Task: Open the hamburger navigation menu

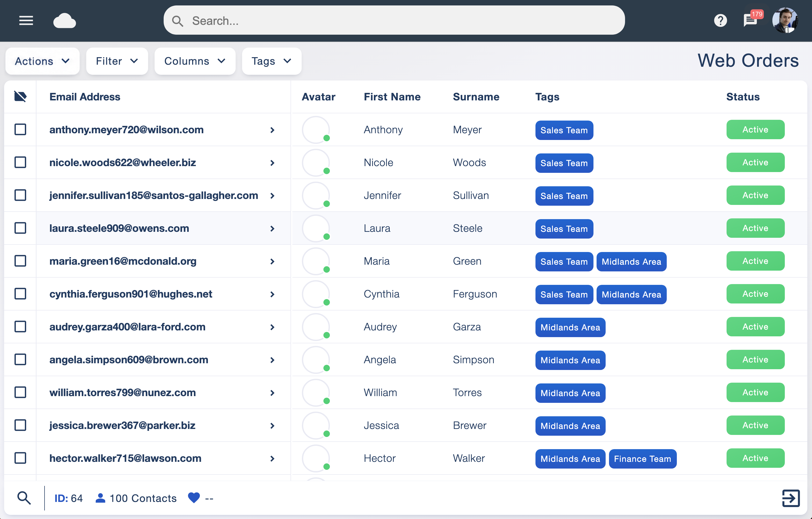Action: point(26,21)
